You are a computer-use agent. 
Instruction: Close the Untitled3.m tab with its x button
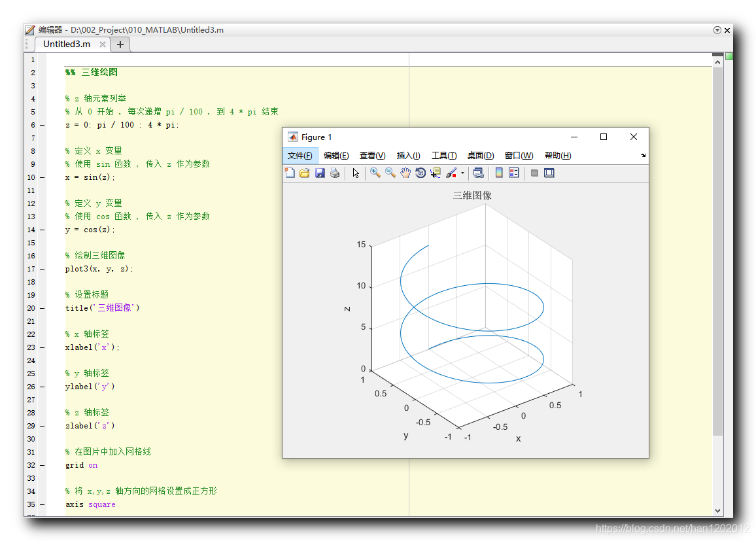click(103, 44)
